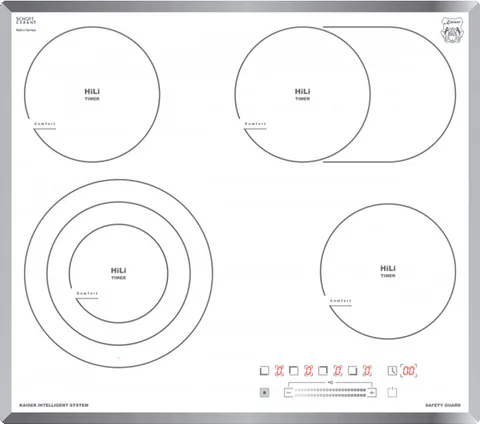Image resolution: width=480 pixels, height=424 pixels.
Task: Select the third cooking zone square key
Action: click(323, 370)
